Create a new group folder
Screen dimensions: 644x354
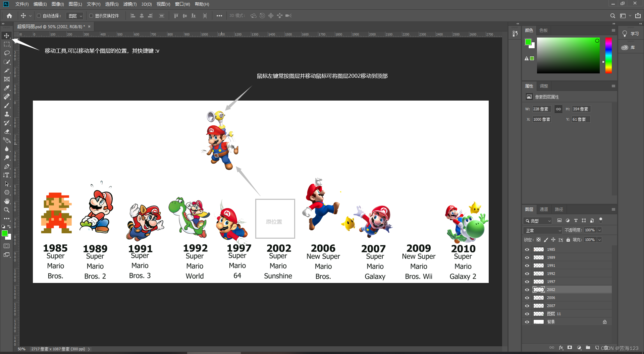[588, 348]
